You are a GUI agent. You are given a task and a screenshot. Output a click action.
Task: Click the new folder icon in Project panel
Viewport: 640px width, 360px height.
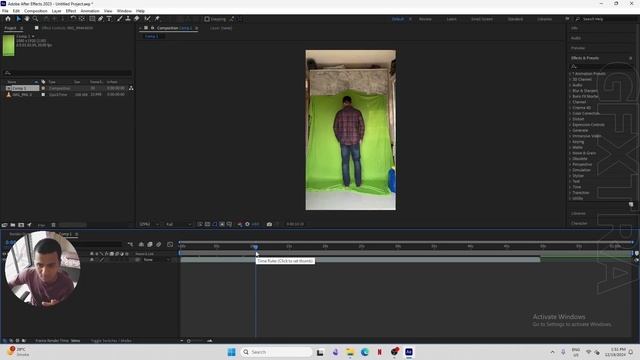[13, 225]
